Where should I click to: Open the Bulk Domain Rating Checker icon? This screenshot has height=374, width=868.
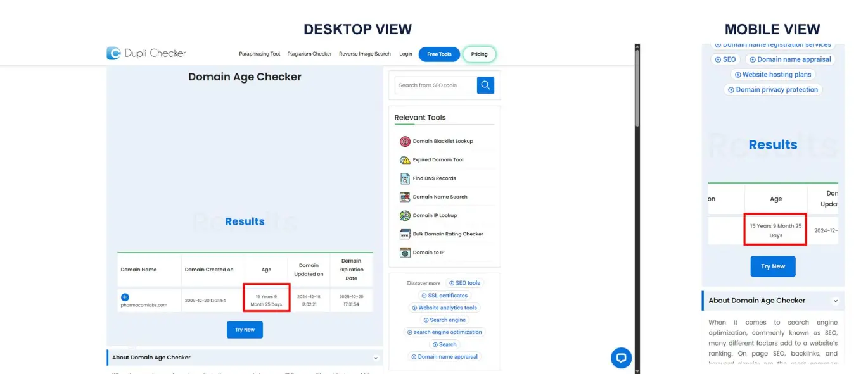(405, 234)
